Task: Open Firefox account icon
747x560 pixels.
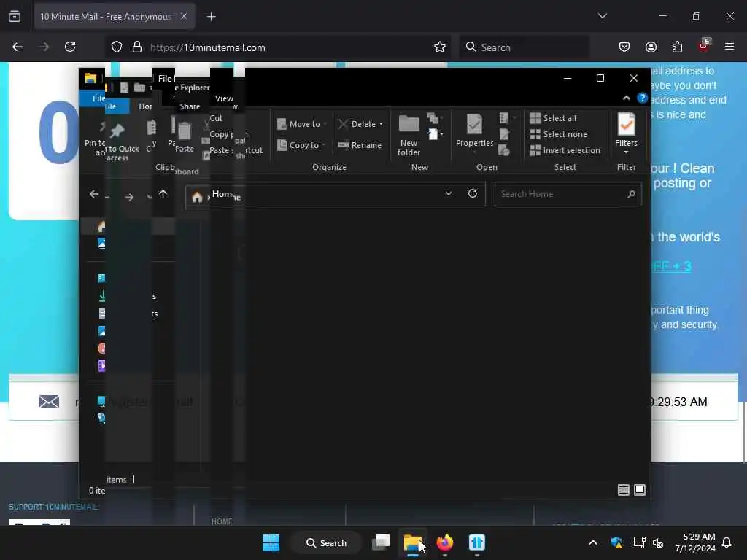Action: 651,47
